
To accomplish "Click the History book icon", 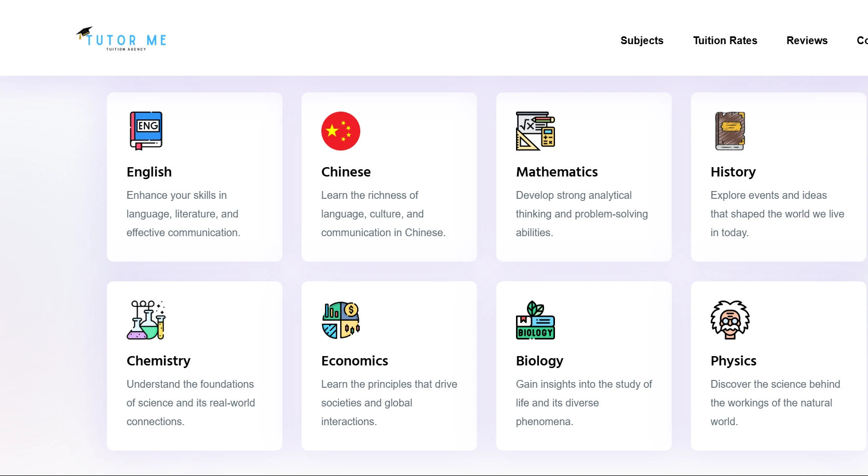I will tap(730, 131).
